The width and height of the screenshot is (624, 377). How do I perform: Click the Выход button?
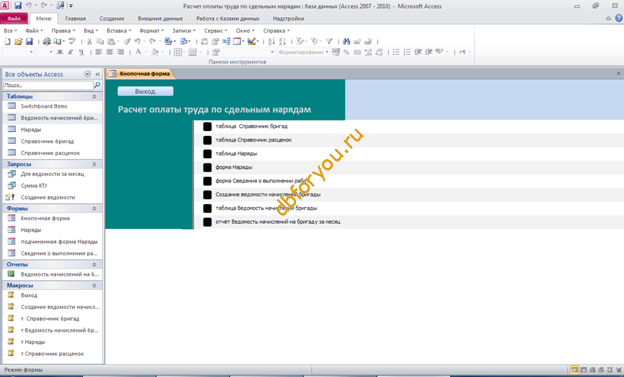[x=145, y=92]
